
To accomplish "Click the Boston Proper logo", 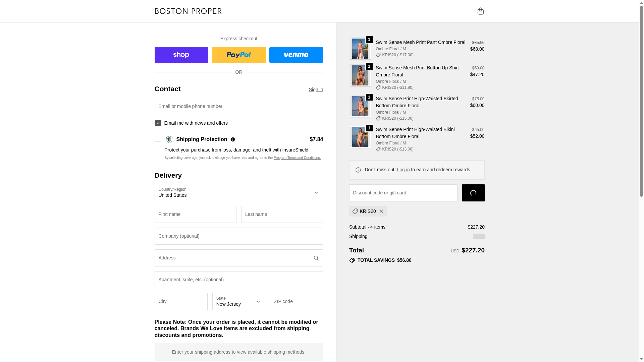I will pos(188,11).
